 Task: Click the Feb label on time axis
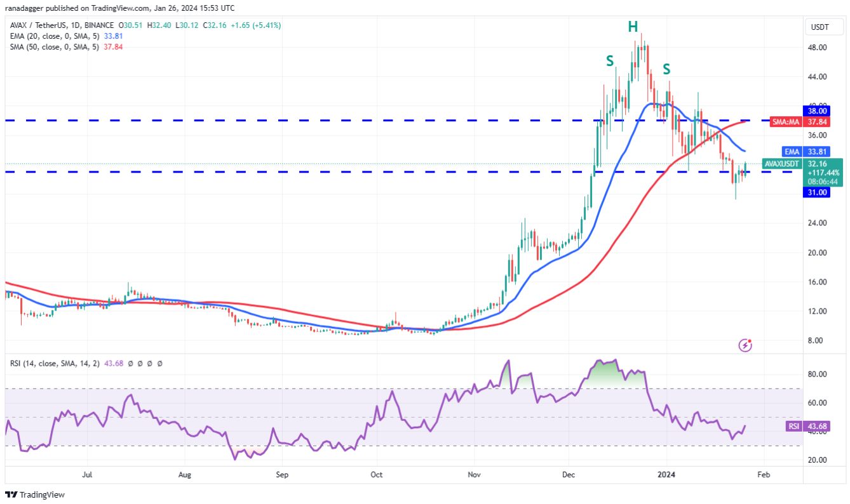point(764,474)
